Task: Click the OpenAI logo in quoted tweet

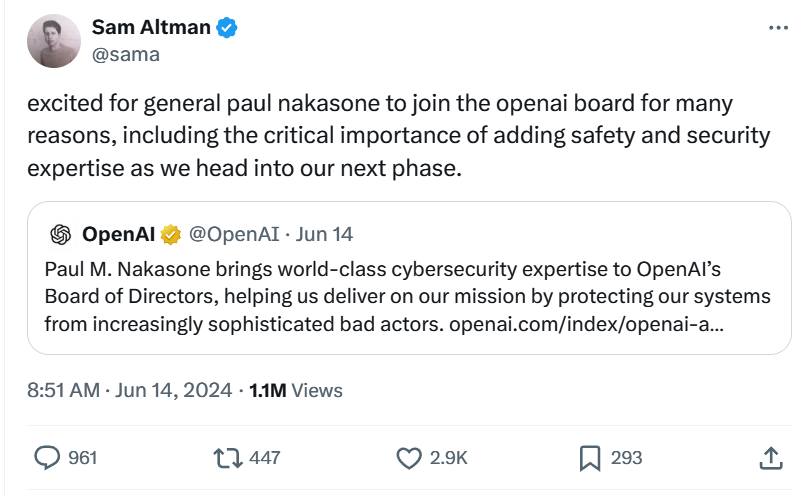Action: point(61,235)
